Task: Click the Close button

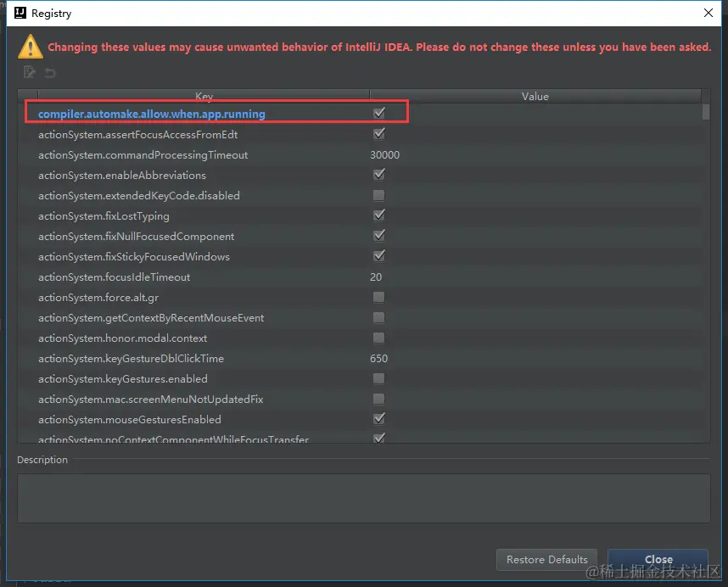Action: pos(658,560)
